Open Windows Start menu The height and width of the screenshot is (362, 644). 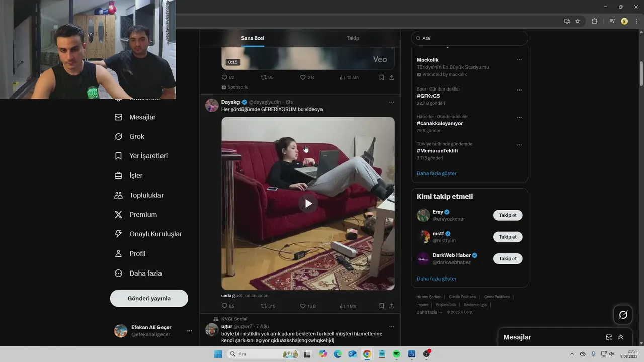click(x=218, y=354)
